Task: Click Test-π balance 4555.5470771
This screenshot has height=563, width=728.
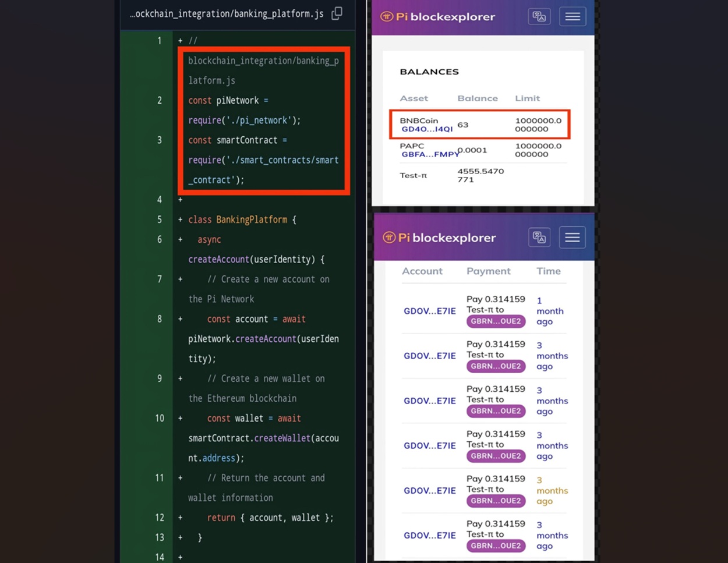Action: (x=480, y=175)
